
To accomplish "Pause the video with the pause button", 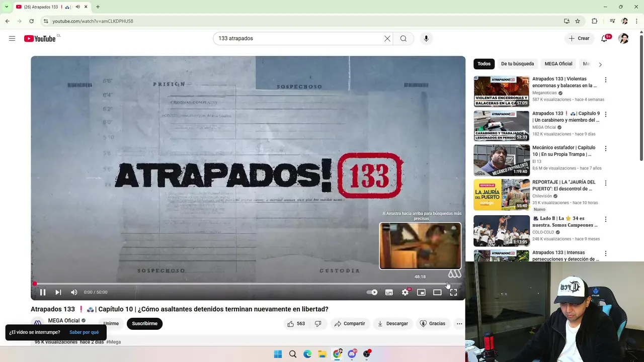I will coord(43,292).
